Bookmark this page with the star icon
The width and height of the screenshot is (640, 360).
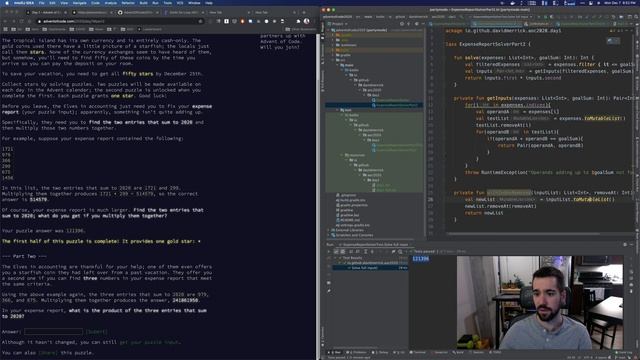point(200,21)
